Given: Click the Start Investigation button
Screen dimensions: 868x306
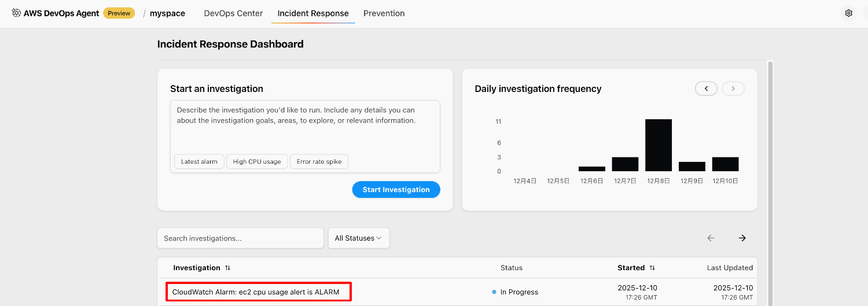Looking at the screenshot, I should click(396, 190).
